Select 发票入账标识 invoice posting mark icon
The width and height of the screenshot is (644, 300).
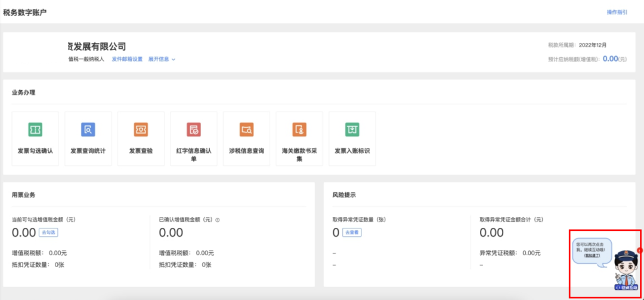click(x=352, y=129)
